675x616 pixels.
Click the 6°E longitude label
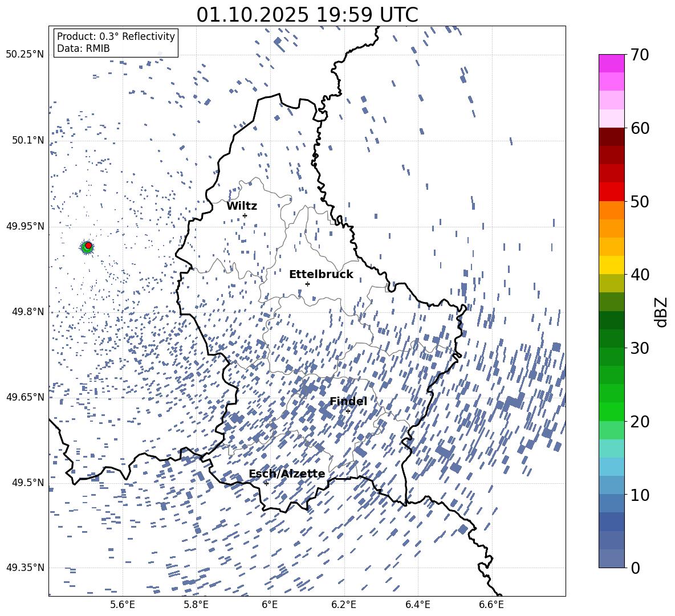[270, 605]
